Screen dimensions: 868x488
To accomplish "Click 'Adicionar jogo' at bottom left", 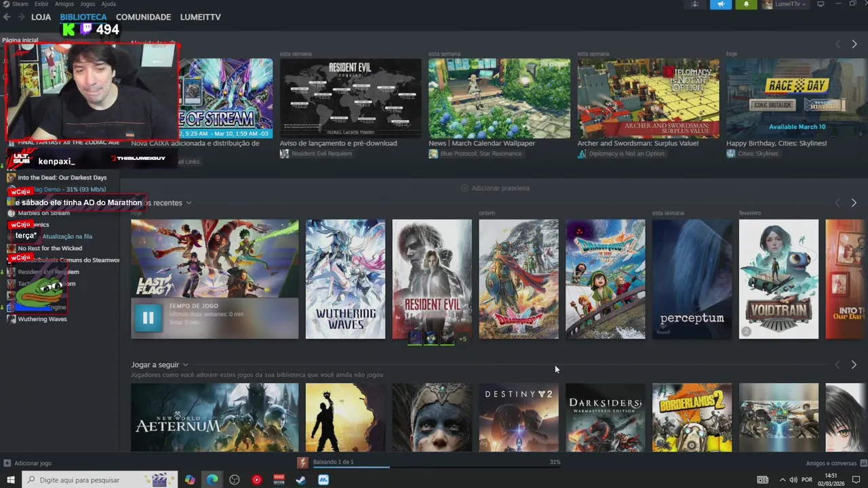I will [x=27, y=464].
